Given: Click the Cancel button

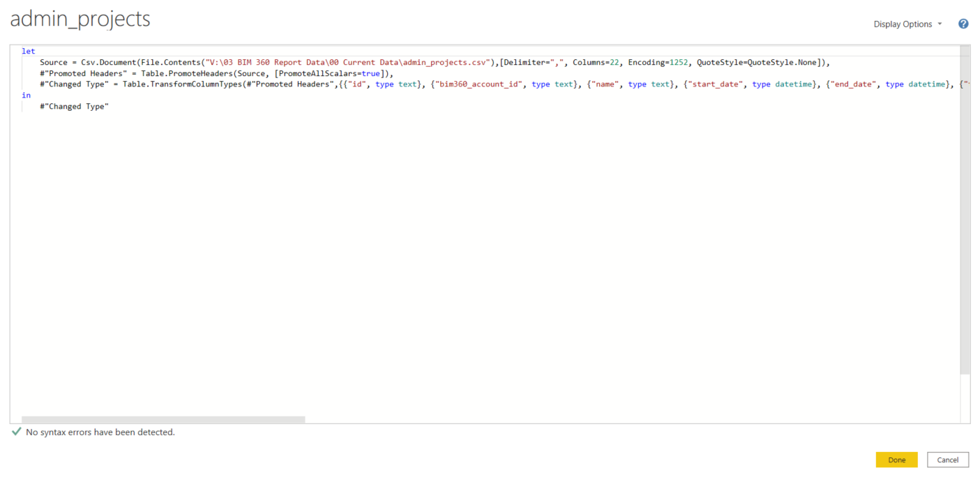Looking at the screenshot, I should [948, 460].
